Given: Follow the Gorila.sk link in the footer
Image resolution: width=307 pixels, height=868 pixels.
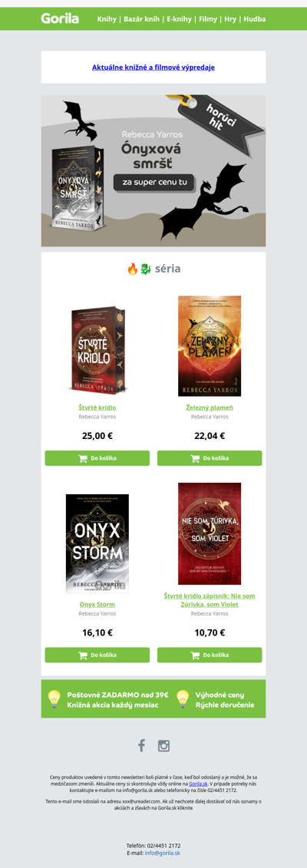Looking at the screenshot, I should coord(196,784).
